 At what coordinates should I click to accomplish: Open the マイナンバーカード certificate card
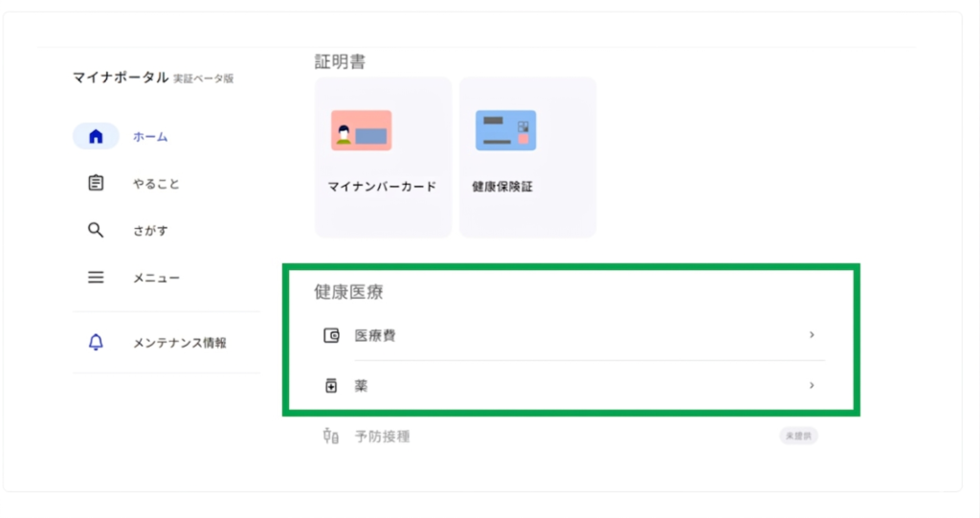(383, 157)
